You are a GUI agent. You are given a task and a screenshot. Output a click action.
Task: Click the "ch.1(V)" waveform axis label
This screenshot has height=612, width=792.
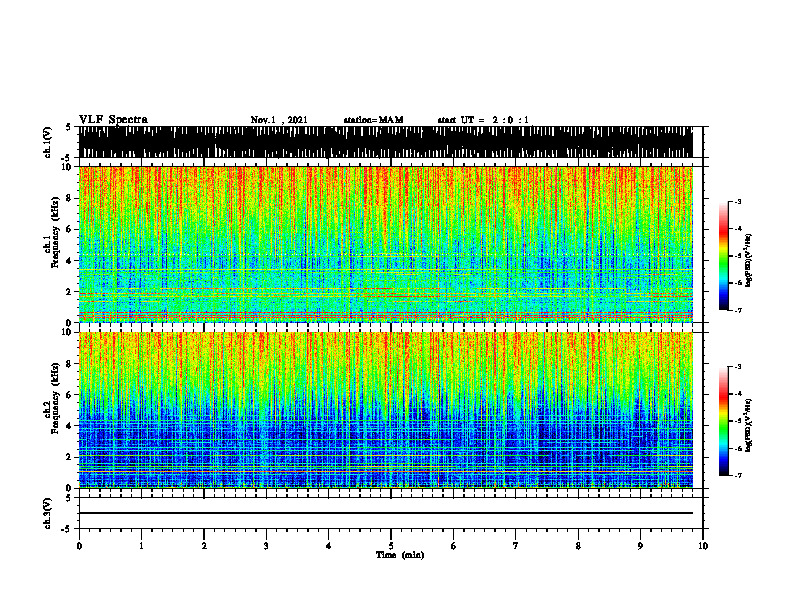click(x=48, y=141)
